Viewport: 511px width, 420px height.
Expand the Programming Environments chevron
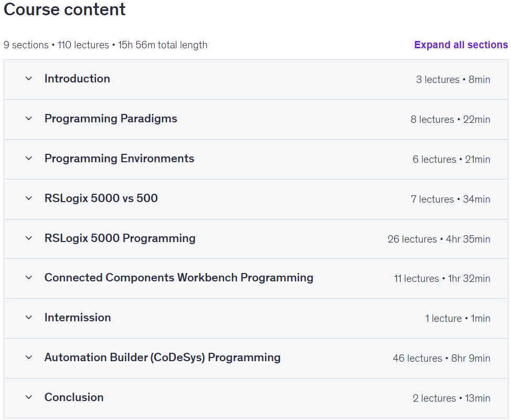coord(29,159)
